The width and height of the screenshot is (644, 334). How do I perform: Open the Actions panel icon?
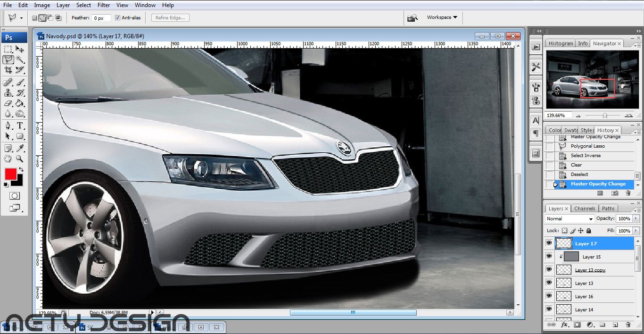(536, 47)
